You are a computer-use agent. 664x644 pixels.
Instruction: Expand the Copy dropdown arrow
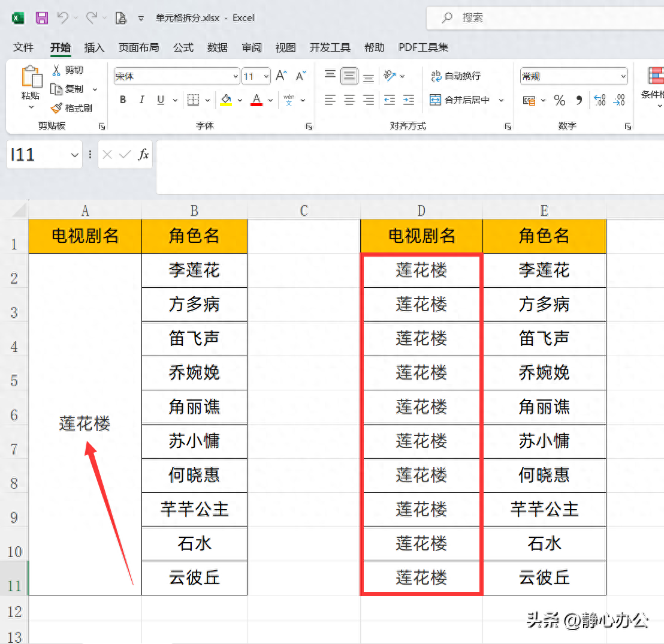pos(95,89)
